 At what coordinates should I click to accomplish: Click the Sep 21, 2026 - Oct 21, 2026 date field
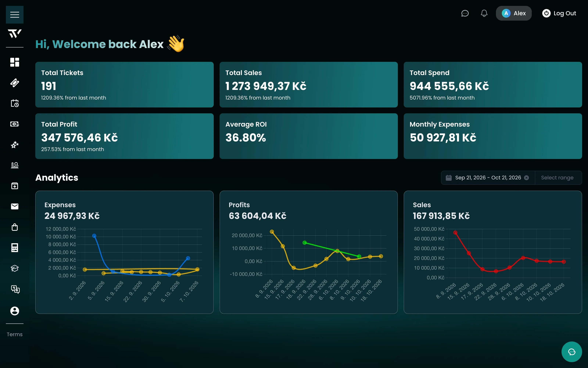(488, 178)
